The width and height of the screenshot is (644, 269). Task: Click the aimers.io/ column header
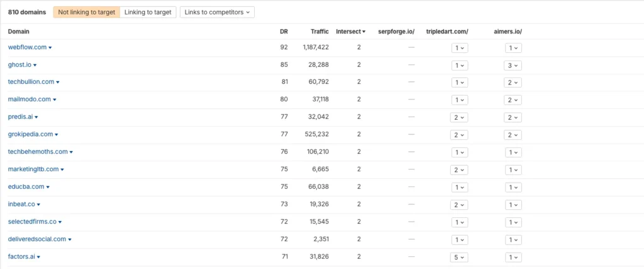click(508, 31)
